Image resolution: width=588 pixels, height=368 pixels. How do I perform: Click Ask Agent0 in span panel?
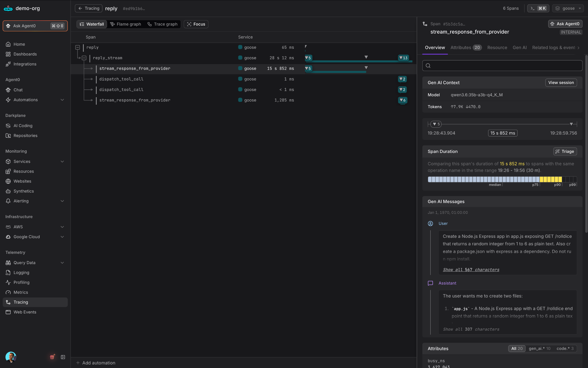565,24
